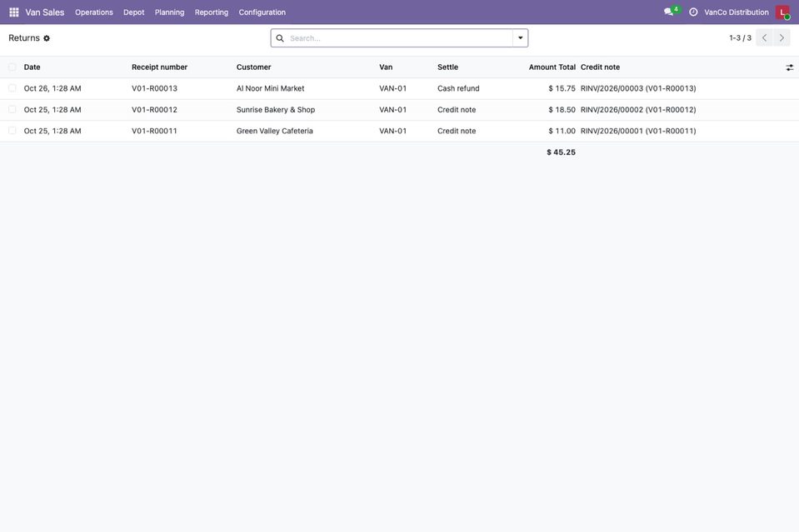Select all rows with the header checkbox
This screenshot has height=532, width=799.
(x=12, y=67)
